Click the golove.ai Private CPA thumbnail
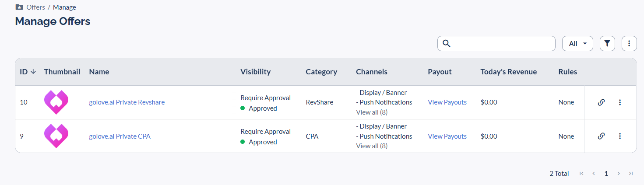The height and width of the screenshot is (185, 644). point(56,136)
